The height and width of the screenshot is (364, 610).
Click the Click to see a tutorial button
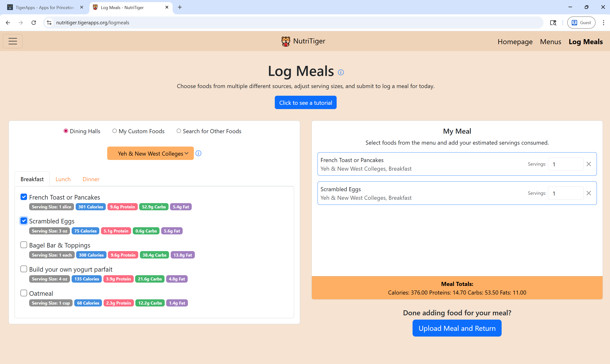coord(305,102)
